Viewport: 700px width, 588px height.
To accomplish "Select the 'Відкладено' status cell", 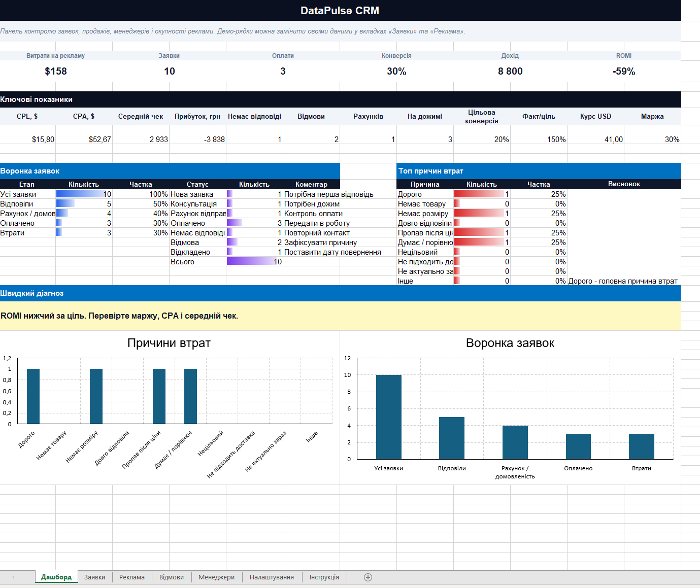I will point(198,252).
